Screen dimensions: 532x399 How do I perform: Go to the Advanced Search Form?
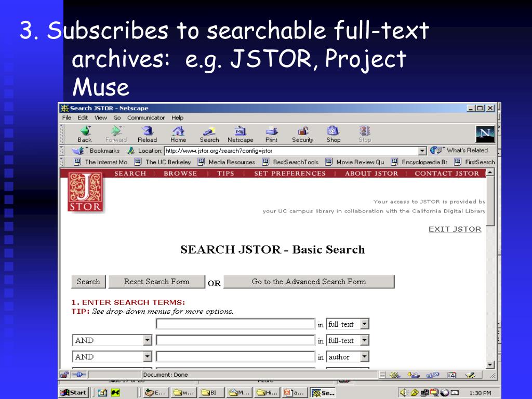(309, 282)
